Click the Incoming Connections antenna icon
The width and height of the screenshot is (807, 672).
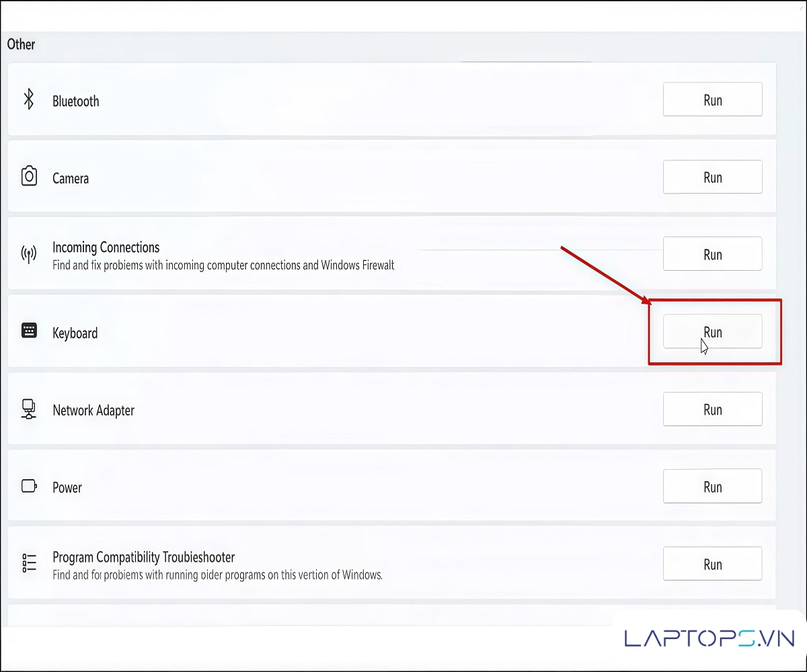[29, 255]
